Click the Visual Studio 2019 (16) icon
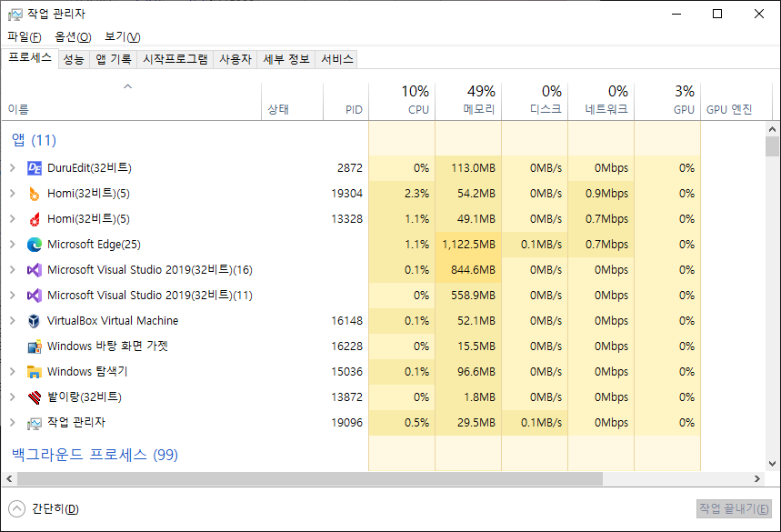This screenshot has width=781, height=532. [35, 270]
